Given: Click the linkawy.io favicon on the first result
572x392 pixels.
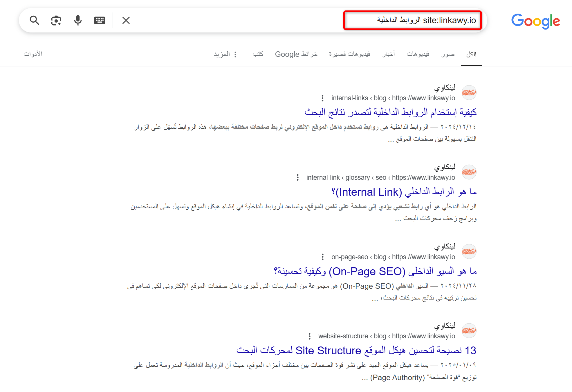Looking at the screenshot, I should click(469, 92).
